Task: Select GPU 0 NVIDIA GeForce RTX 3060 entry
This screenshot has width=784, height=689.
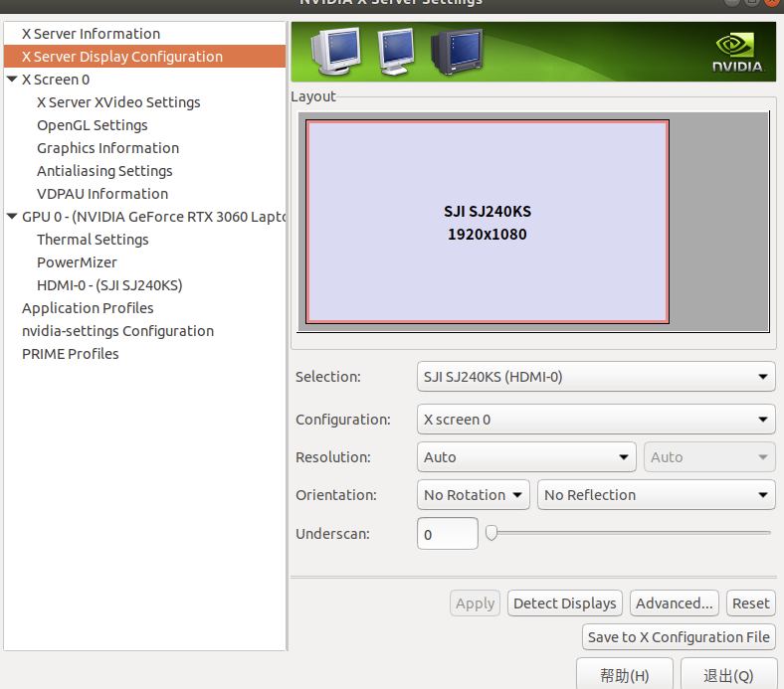Action: (153, 217)
